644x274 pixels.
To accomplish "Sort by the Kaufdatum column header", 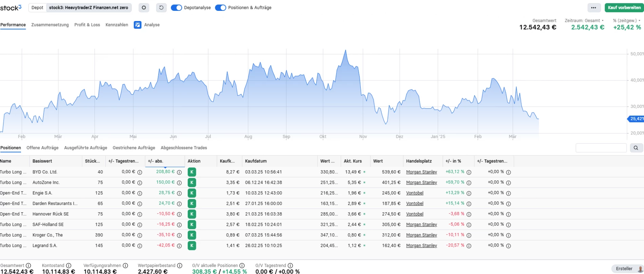I will pyautogui.click(x=256, y=161).
